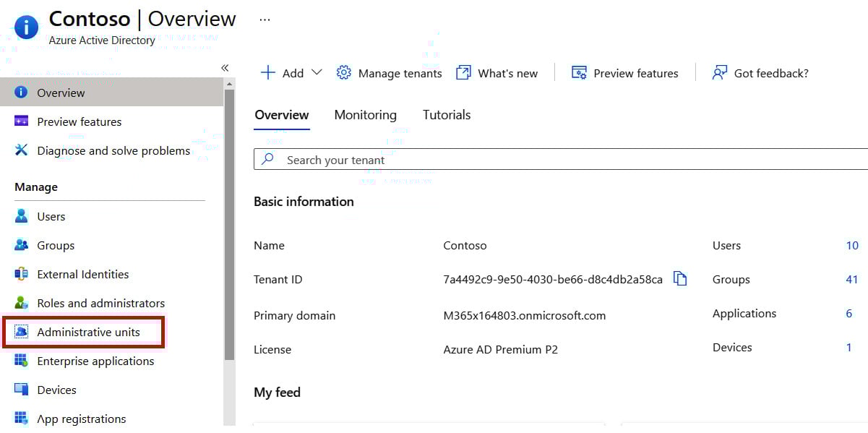Click the Users count link 10
This screenshot has width=868, height=433.
852,245
